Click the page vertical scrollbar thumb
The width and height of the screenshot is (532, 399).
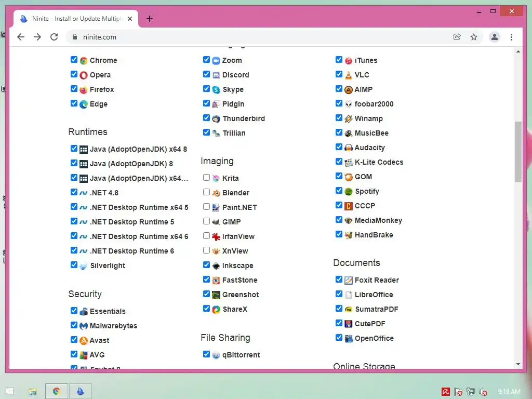click(518, 152)
